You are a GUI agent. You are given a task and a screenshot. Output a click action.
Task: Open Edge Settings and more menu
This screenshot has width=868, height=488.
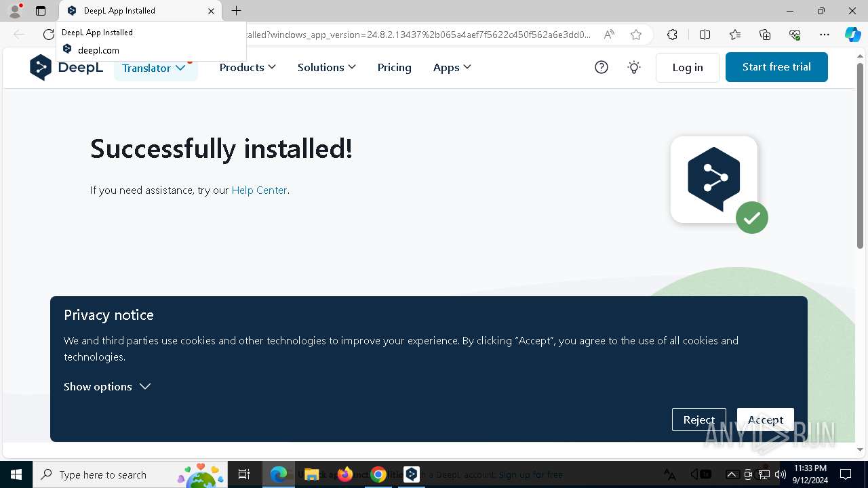coord(825,35)
